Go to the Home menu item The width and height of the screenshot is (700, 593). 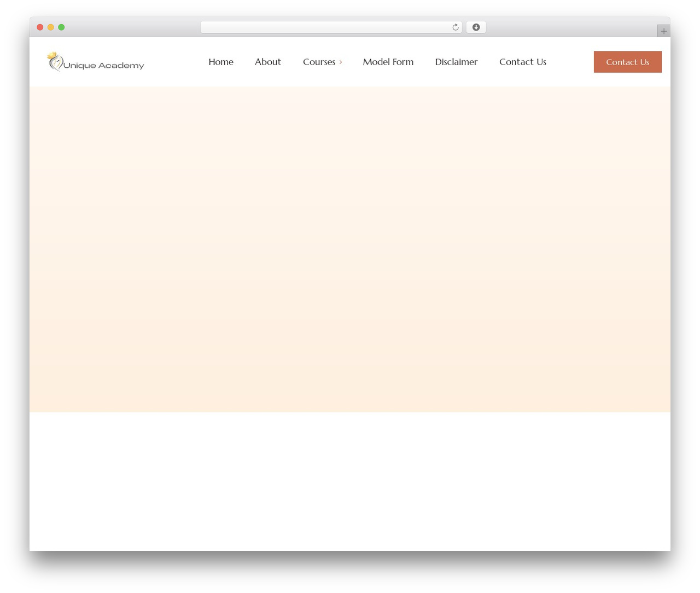coord(221,62)
